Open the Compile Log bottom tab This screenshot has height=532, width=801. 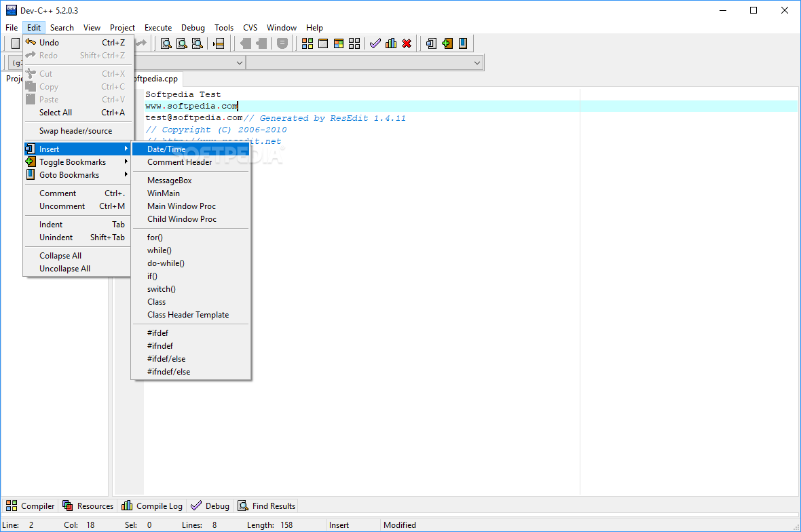click(152, 506)
